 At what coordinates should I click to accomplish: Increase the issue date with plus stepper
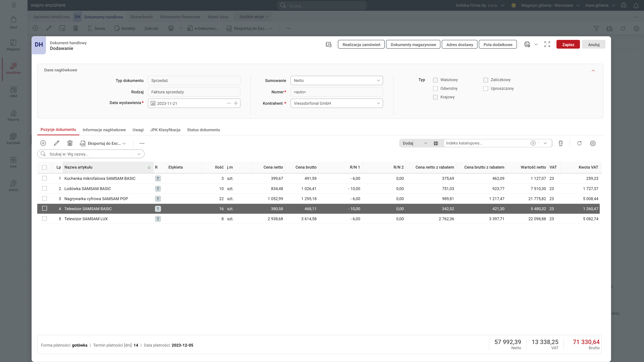pos(236,103)
